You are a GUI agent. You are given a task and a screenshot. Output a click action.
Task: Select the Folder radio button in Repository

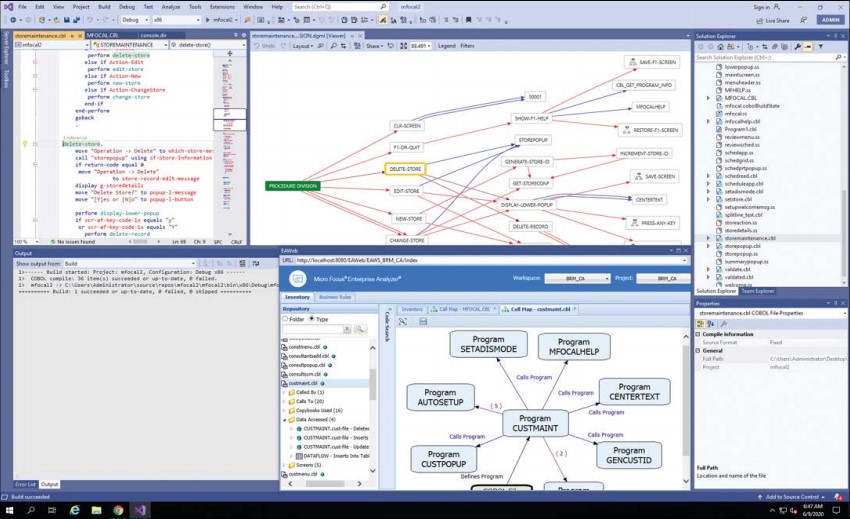(285, 319)
